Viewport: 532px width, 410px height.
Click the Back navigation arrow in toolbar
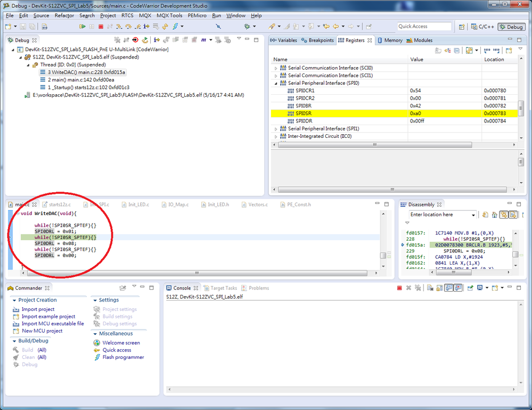pos(336,27)
